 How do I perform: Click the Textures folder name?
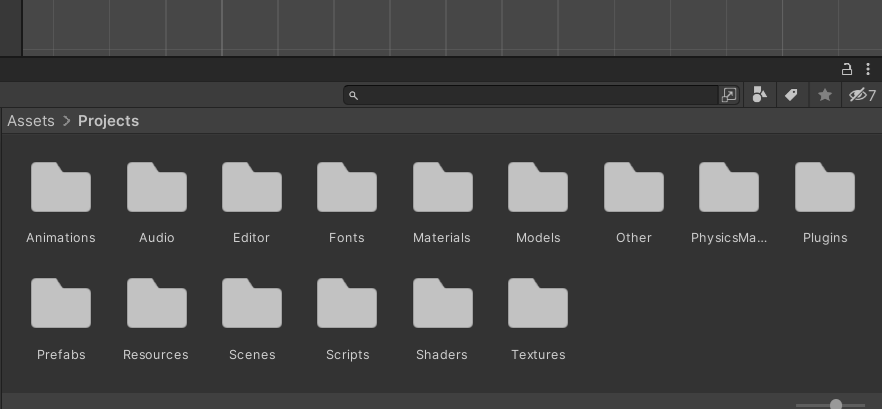[x=538, y=355]
